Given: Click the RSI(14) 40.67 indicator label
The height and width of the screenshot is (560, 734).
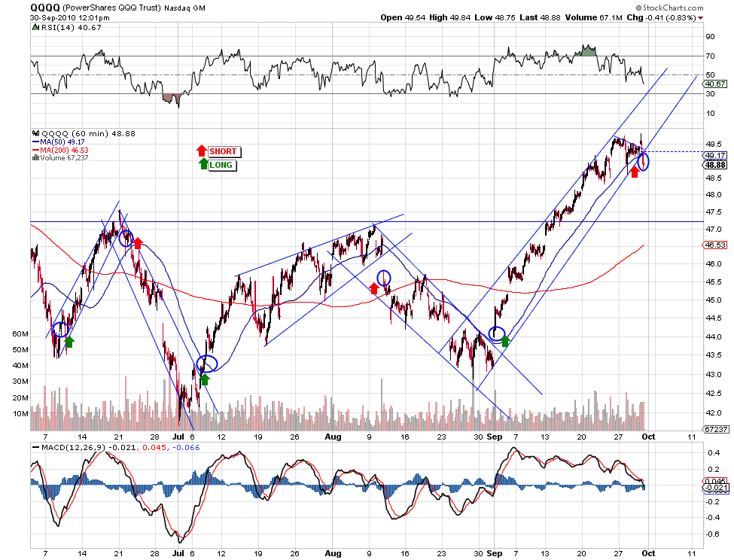Looking at the screenshot, I should [72, 28].
